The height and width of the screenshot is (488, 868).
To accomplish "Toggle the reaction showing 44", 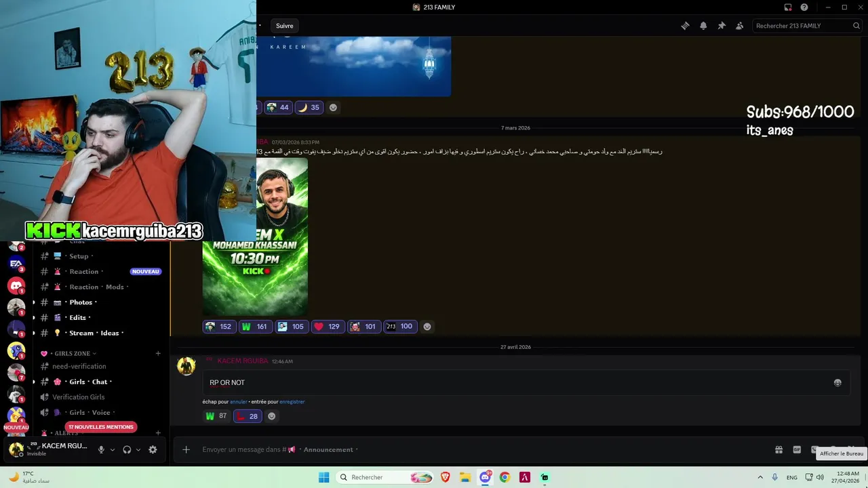I will pos(278,107).
